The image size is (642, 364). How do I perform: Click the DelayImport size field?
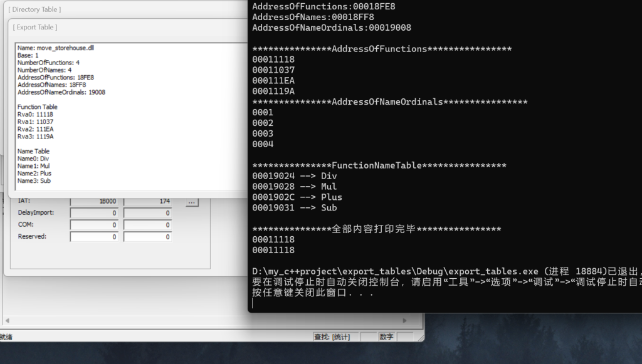[147, 213]
